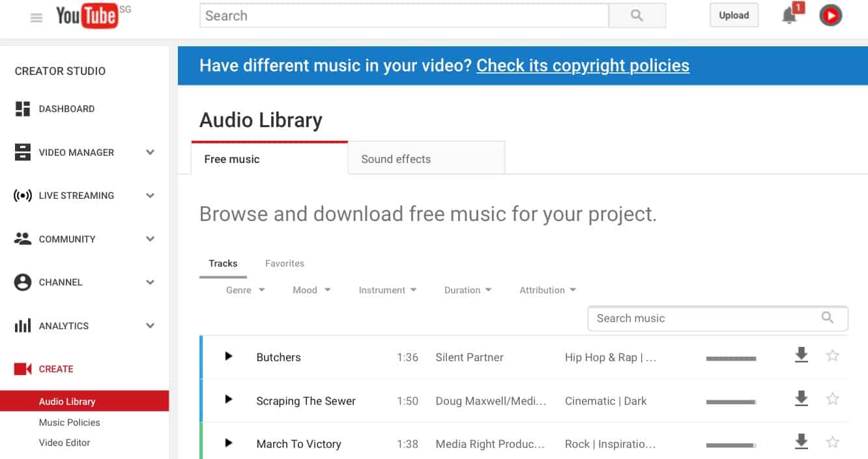Download March To Victory
The image size is (868, 459).
pyautogui.click(x=801, y=441)
